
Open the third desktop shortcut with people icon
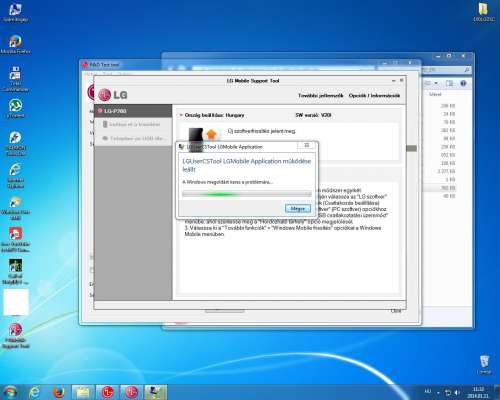click(x=15, y=78)
